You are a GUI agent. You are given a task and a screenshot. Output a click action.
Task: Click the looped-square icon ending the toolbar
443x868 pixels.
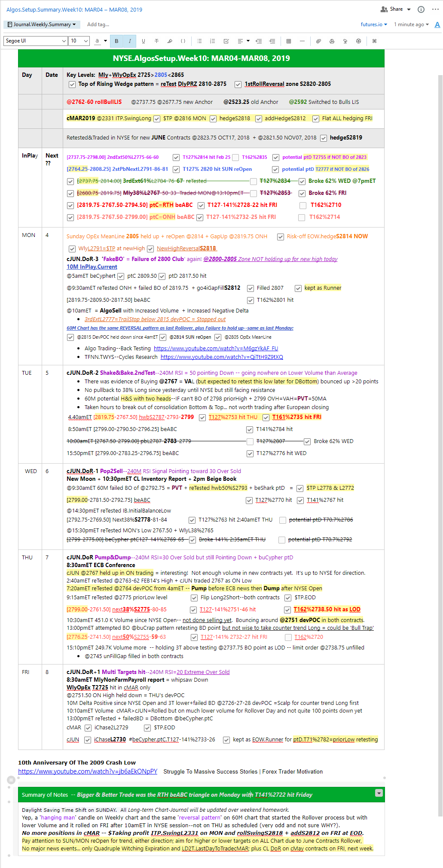[x=374, y=41]
